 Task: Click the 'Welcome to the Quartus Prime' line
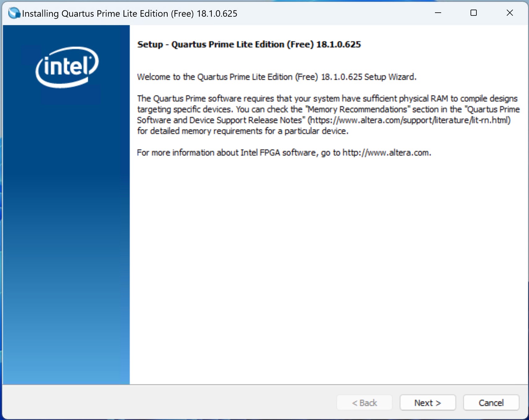coord(277,77)
